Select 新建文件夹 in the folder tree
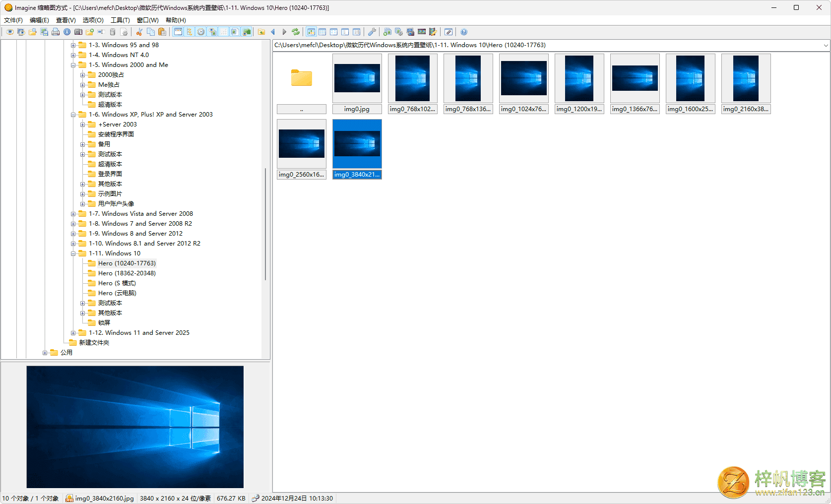 tap(94, 343)
